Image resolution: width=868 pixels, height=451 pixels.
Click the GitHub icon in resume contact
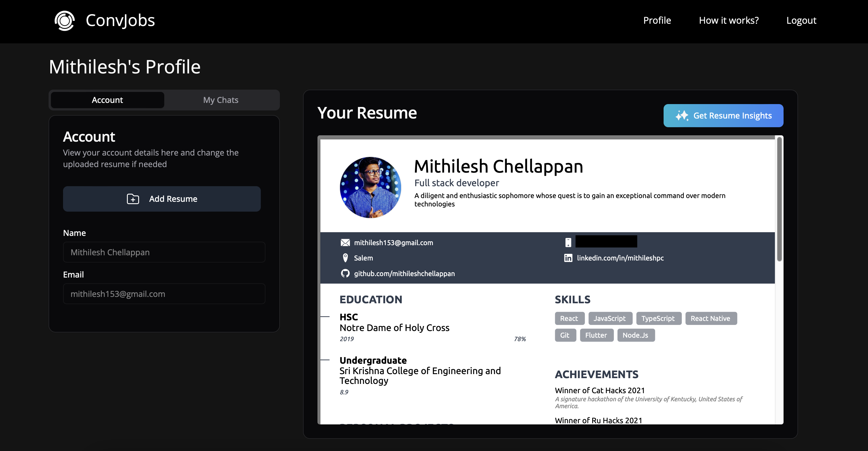345,273
